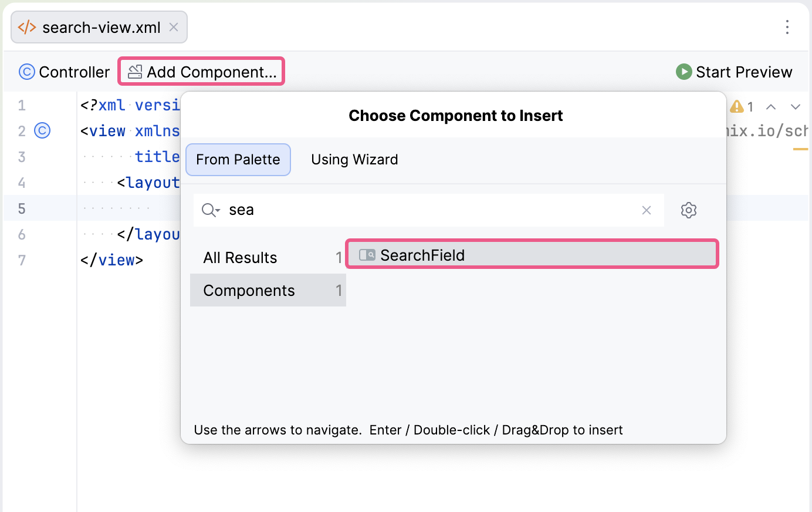This screenshot has width=812, height=512.
Task: Clear the search text with the X
Action: click(x=646, y=210)
